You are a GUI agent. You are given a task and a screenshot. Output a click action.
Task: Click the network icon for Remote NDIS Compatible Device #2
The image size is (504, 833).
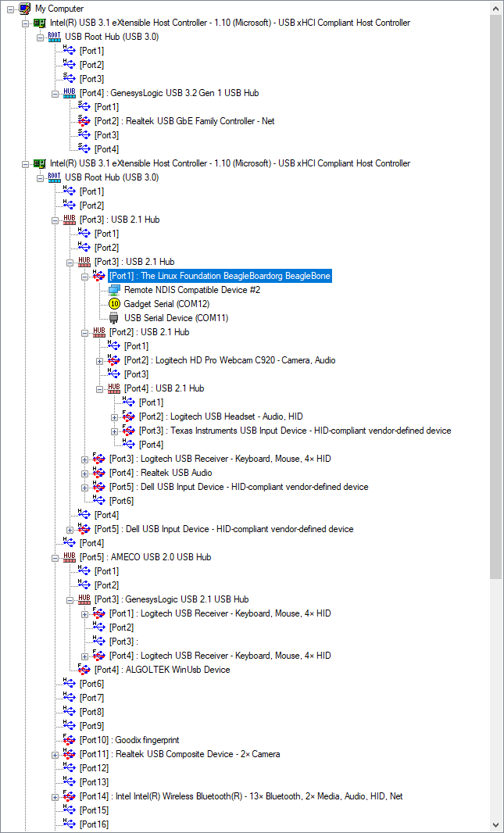click(113, 290)
